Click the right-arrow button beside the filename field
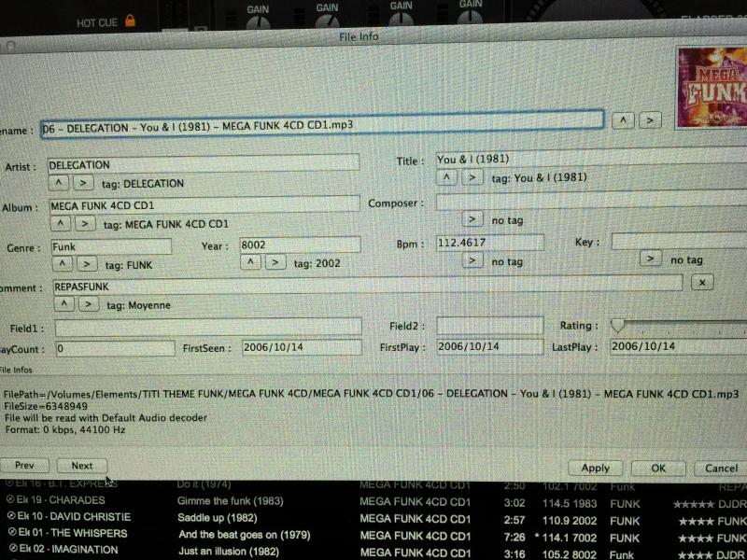Viewport: 747px width, 560px height. point(650,120)
